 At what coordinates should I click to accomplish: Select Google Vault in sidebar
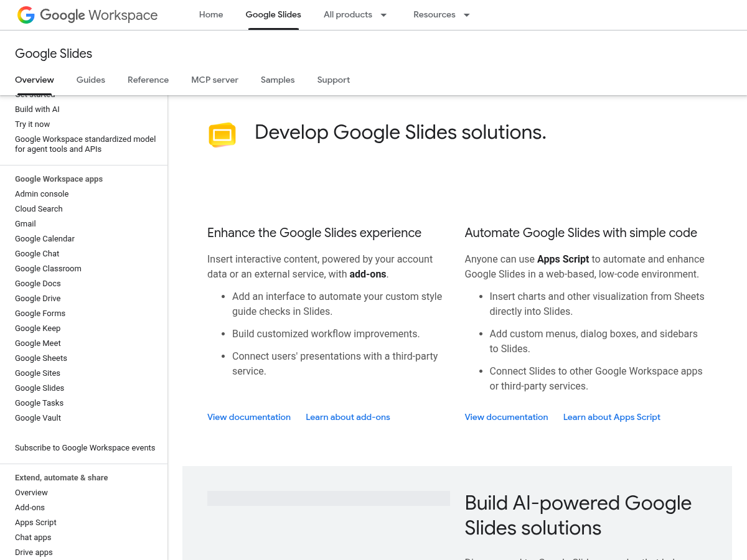point(38,418)
